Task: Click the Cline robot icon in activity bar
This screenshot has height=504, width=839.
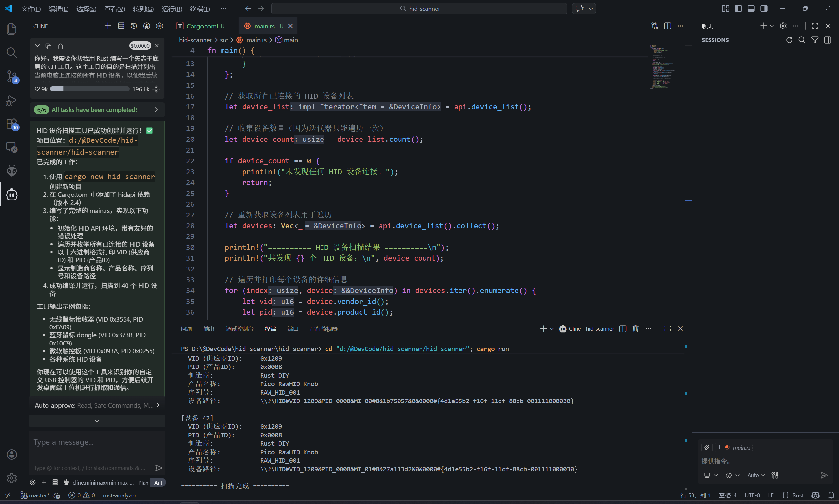Action: coord(11,195)
